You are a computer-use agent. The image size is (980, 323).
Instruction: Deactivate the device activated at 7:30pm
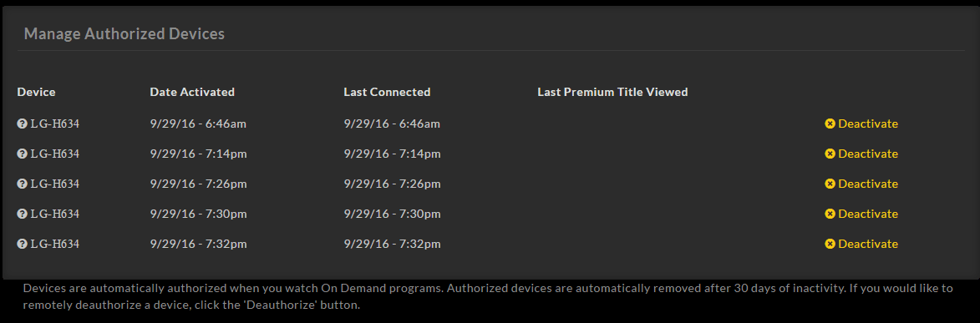[867, 214]
